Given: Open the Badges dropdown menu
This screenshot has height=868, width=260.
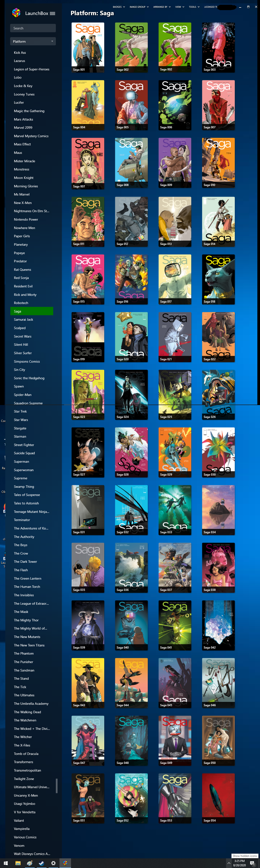Looking at the screenshot, I should click(119, 7).
